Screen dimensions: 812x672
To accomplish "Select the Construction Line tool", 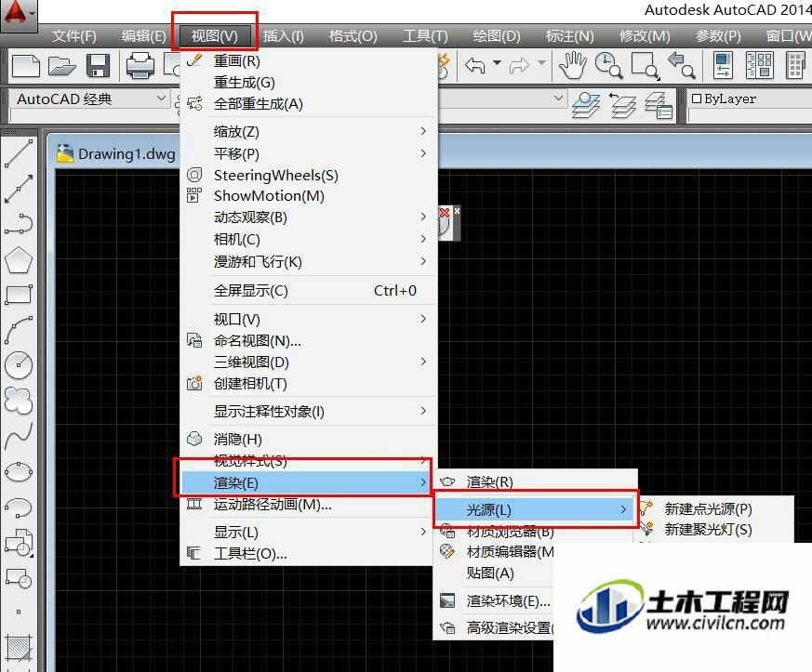I will coord(19,189).
